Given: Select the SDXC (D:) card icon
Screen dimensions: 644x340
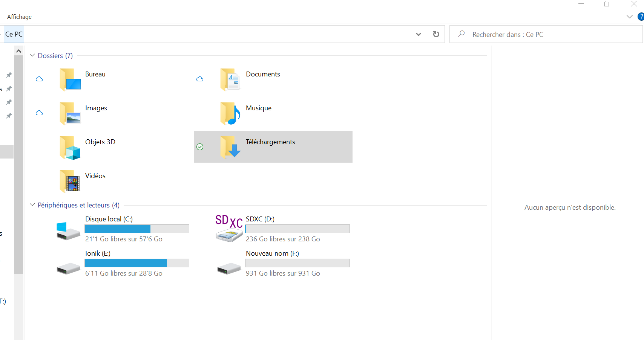Looking at the screenshot, I should [229, 228].
